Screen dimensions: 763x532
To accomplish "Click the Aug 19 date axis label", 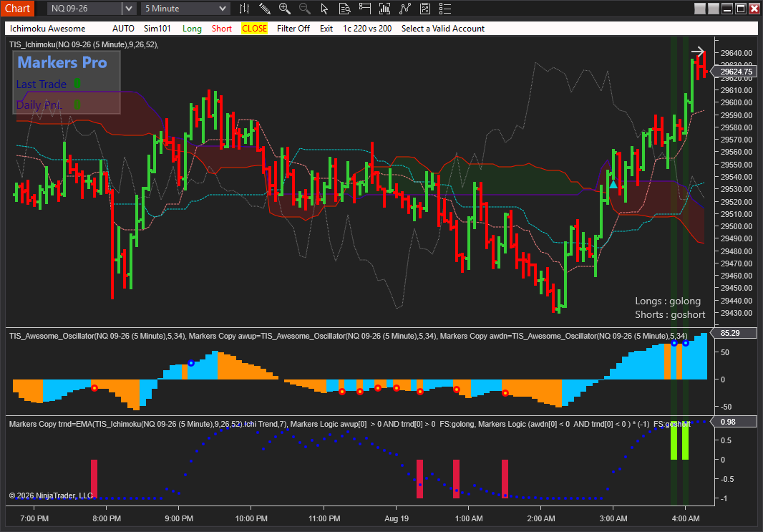I will [x=396, y=518].
